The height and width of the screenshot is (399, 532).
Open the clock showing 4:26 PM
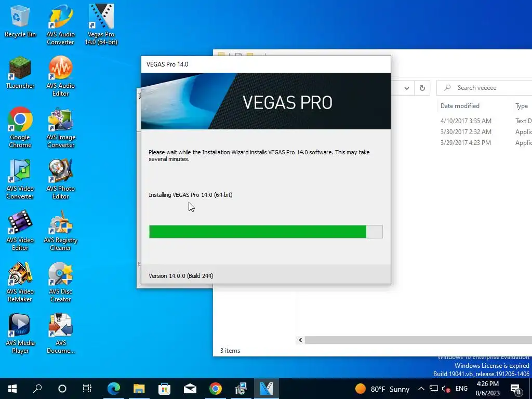pos(487,389)
